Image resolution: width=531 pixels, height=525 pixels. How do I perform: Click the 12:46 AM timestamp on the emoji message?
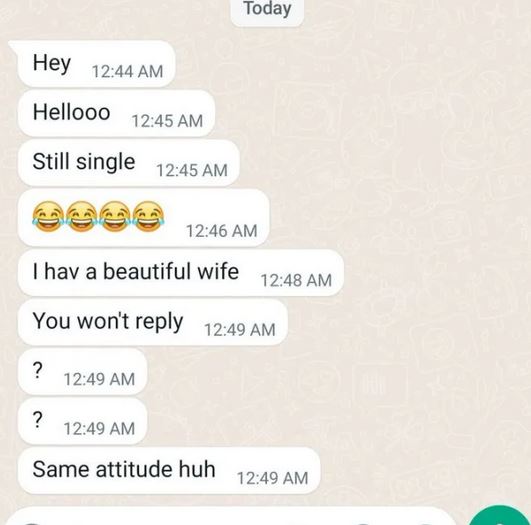[221, 231]
